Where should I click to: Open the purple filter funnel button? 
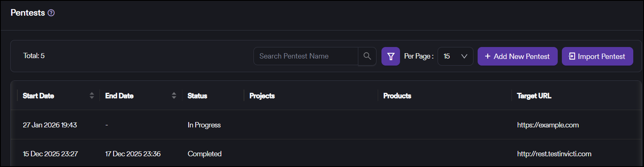pyautogui.click(x=391, y=56)
